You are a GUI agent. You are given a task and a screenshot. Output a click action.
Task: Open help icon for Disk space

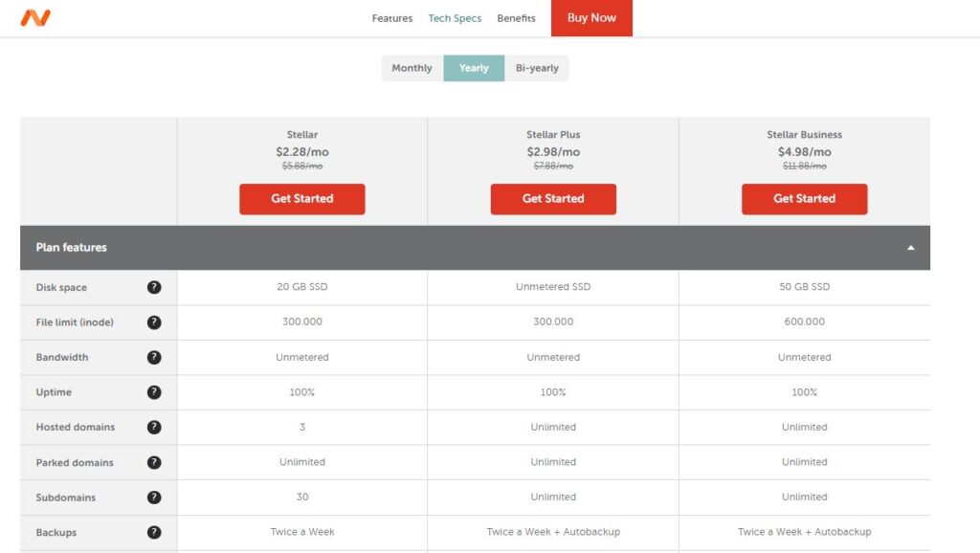(154, 287)
